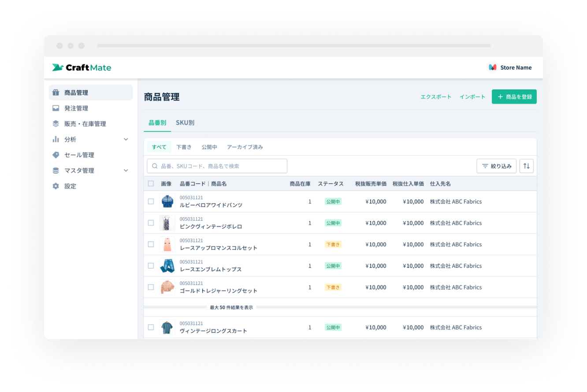This screenshot has width=587, height=392.
Task: Click the CraftMate bird logo
Action: coord(58,67)
